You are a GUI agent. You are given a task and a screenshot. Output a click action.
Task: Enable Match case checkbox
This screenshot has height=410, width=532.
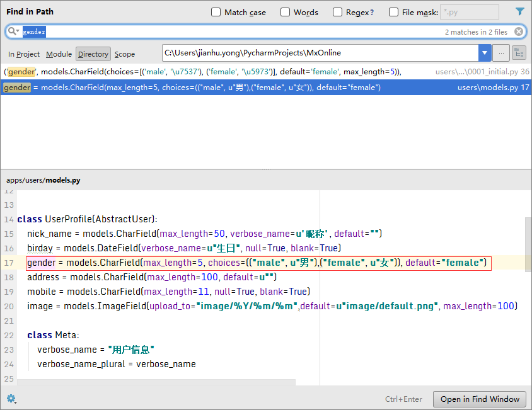point(216,13)
